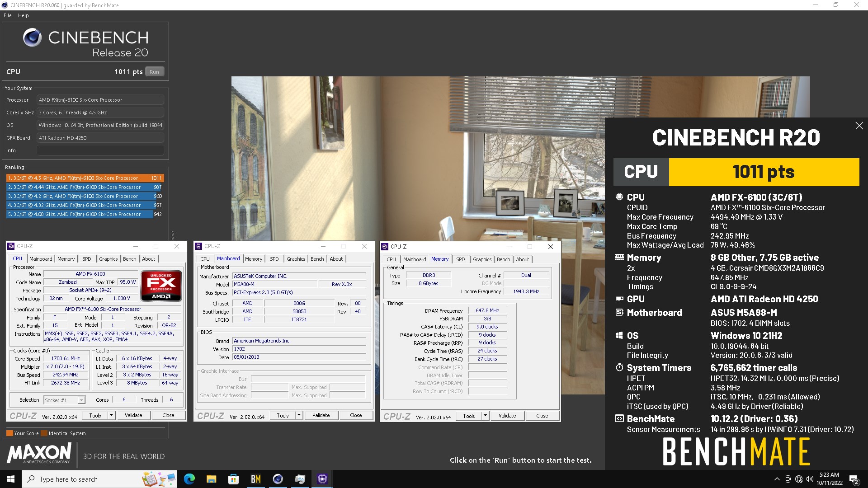Open the Windows Start menu

[11, 479]
